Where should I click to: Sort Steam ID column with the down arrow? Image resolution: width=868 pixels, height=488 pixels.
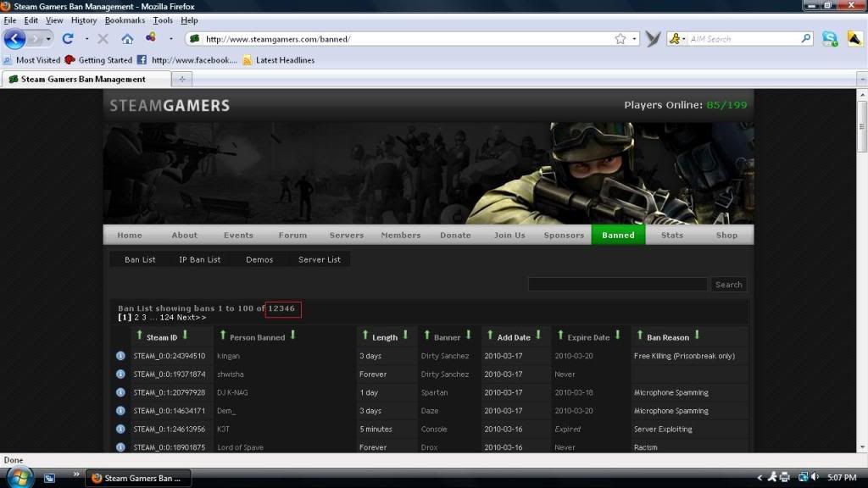click(x=185, y=335)
